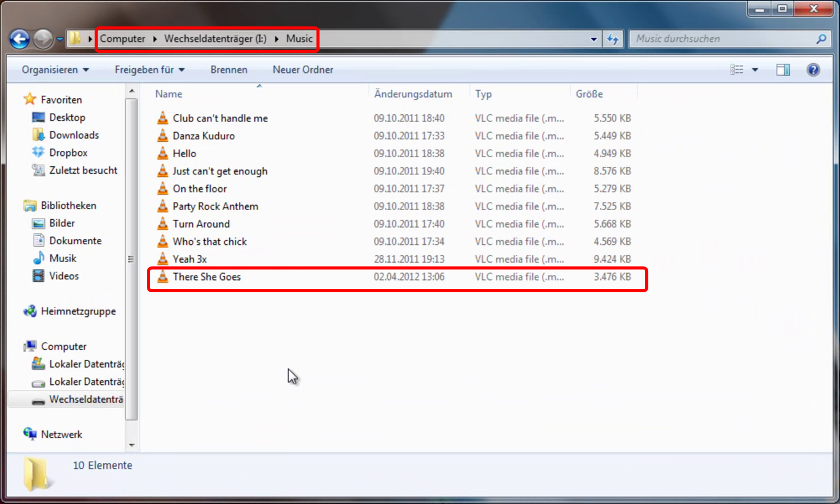Toggle the preview pane icon
The image size is (840, 504).
[x=783, y=70]
